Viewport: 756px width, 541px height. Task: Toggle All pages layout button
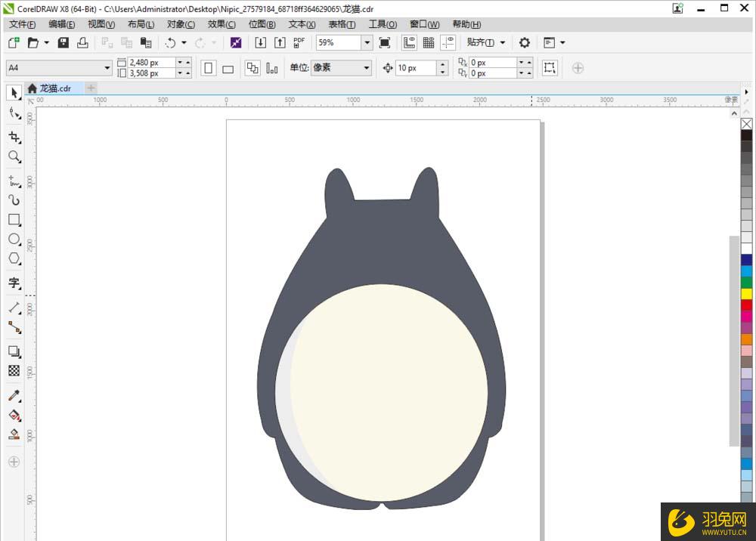[253, 68]
